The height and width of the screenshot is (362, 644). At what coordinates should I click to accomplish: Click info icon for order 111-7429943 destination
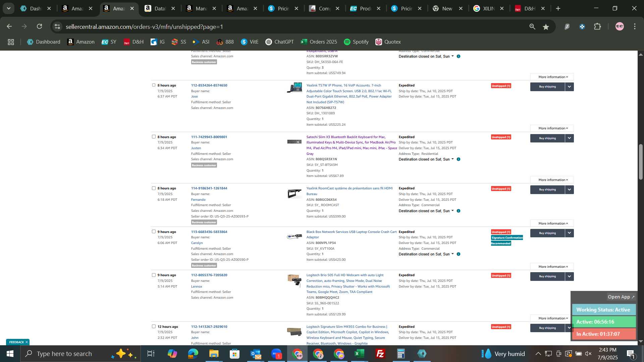(x=459, y=159)
